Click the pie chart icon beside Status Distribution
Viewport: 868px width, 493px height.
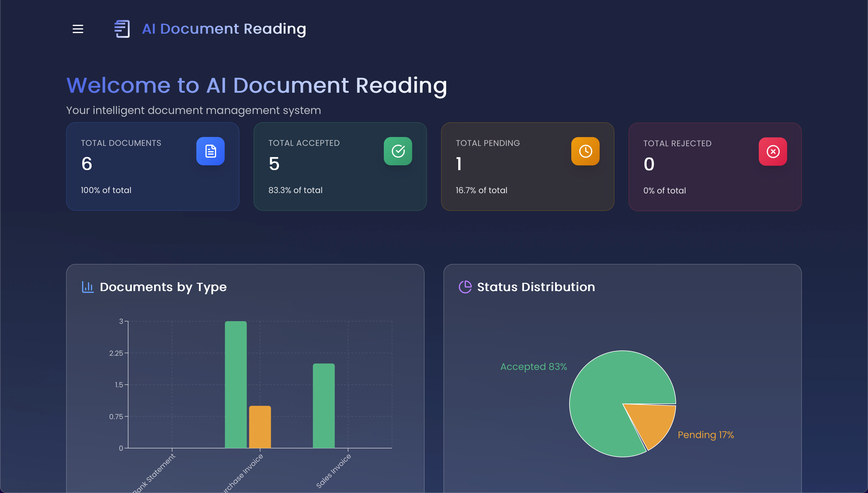465,287
